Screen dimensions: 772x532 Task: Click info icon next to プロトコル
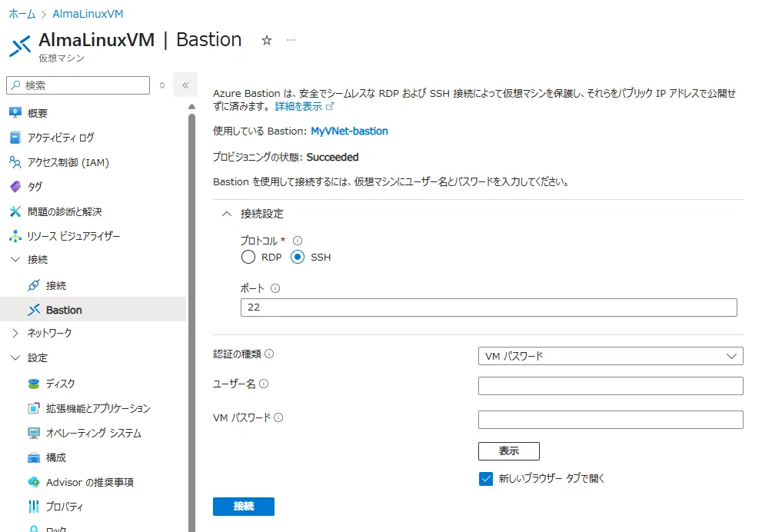tap(298, 241)
